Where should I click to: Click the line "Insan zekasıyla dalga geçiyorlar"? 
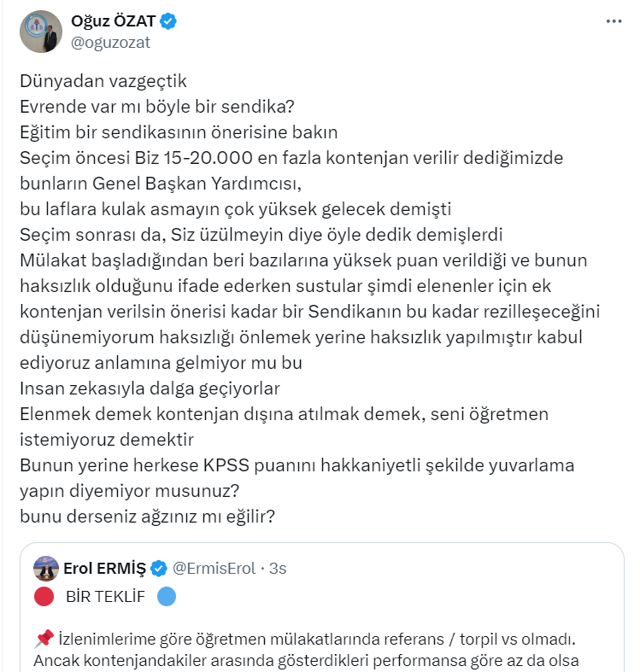click(150, 389)
